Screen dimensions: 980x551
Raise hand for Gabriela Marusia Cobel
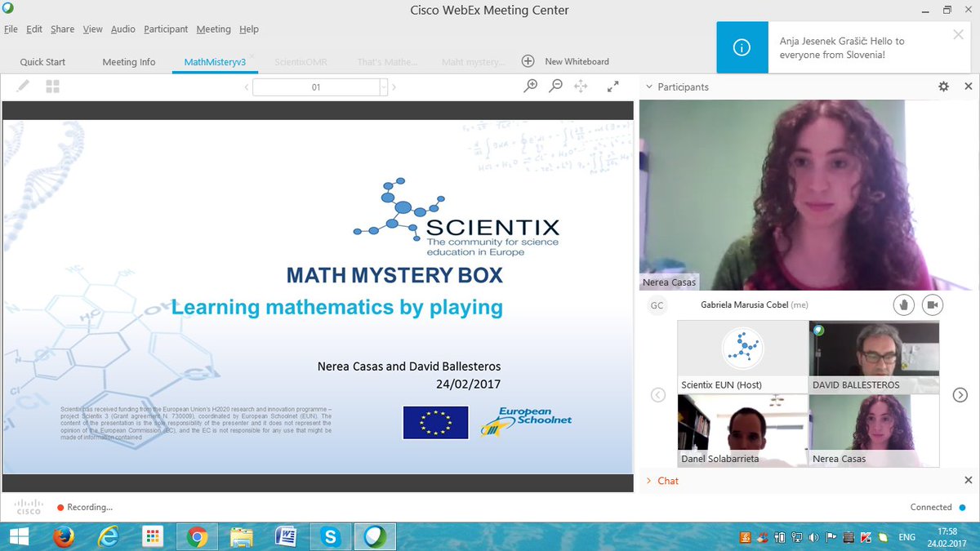903,304
